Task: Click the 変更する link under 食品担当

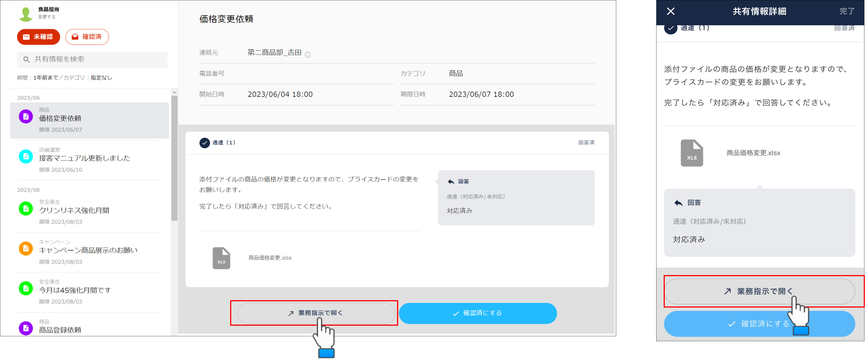Action: pos(47,17)
